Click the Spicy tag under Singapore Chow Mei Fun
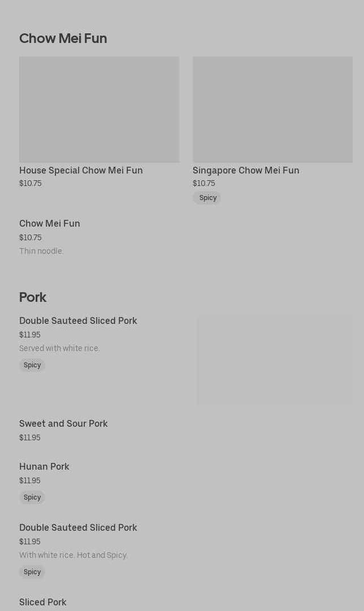Screen dimensions: 364x611 click(207, 198)
